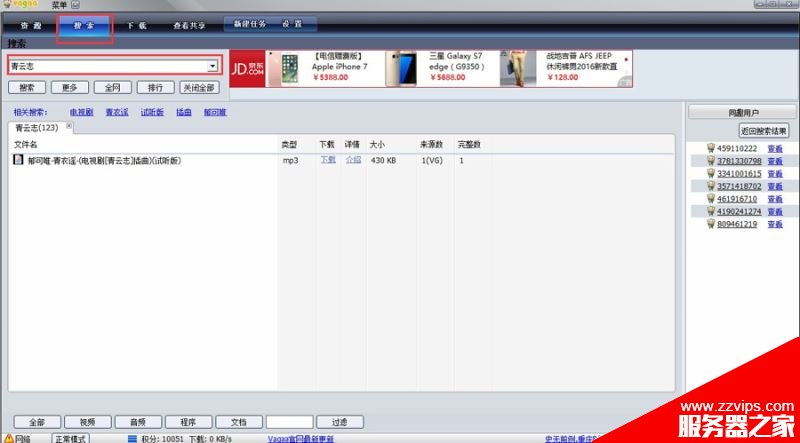Filter results by 程序
This screenshot has height=443, width=800.
(x=189, y=422)
